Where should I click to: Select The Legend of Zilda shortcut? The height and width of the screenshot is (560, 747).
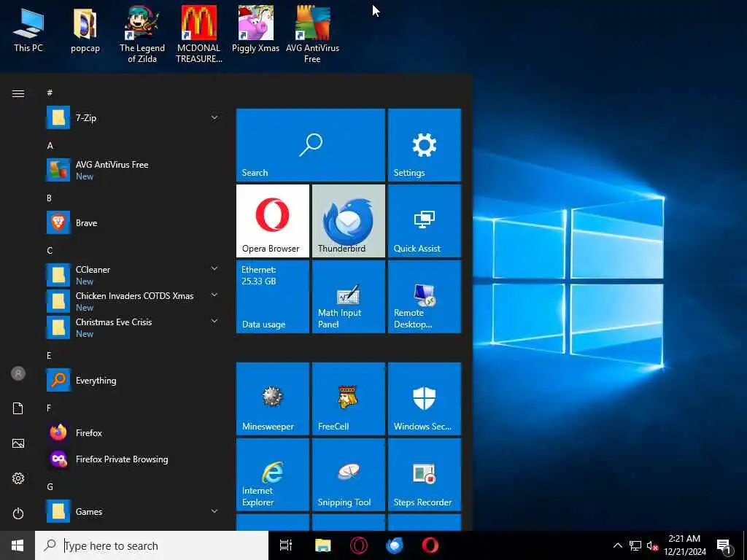tap(142, 34)
